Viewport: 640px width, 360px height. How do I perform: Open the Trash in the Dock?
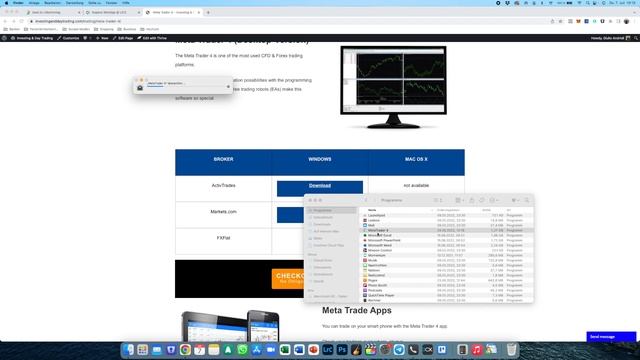tap(511, 350)
